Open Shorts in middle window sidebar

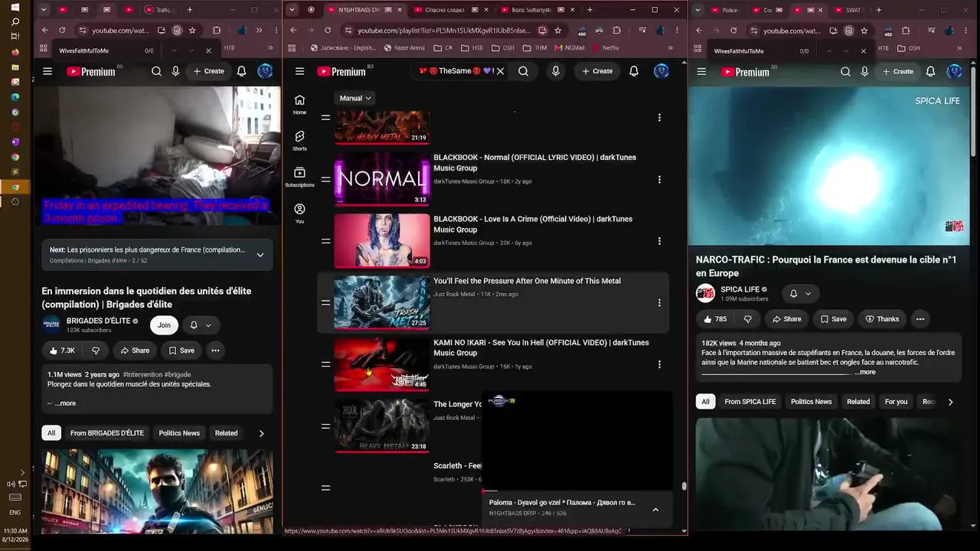299,141
